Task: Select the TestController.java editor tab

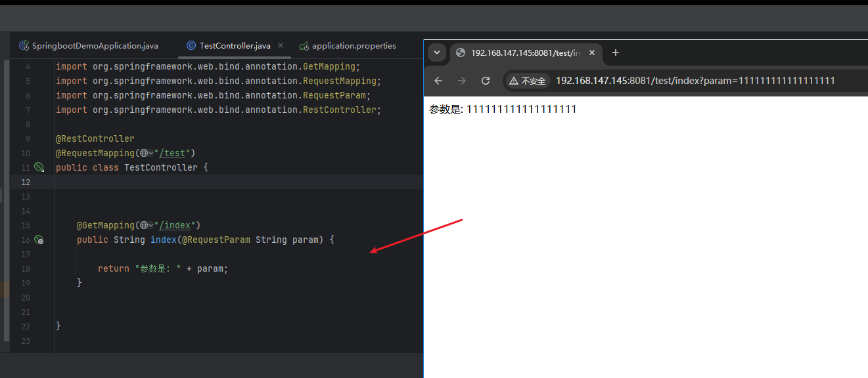Action: (x=235, y=46)
